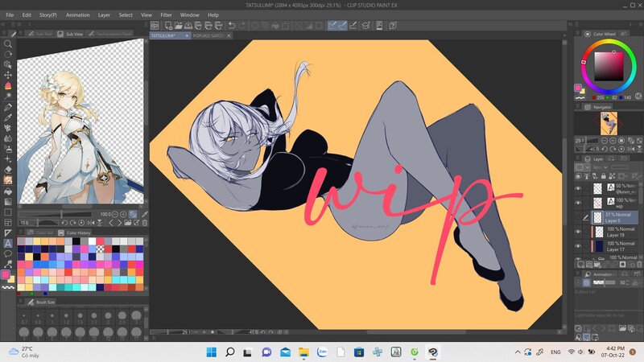Select the Decoration tool
This screenshot has height=362, width=644.
pos(8,159)
